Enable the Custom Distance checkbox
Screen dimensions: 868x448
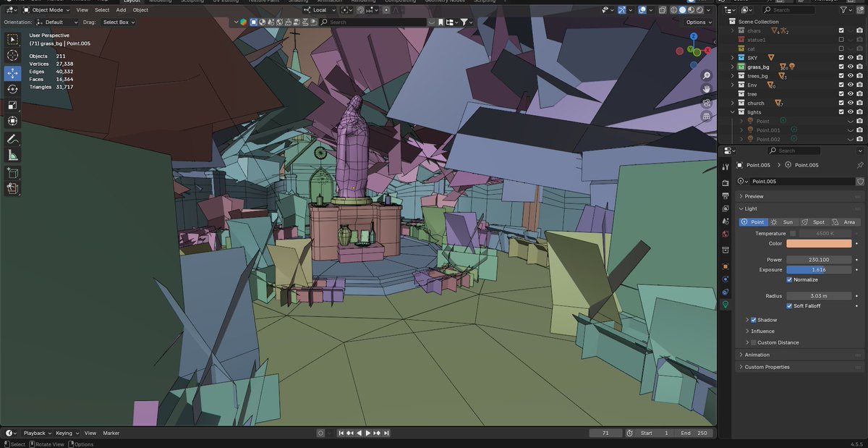pyautogui.click(x=754, y=342)
